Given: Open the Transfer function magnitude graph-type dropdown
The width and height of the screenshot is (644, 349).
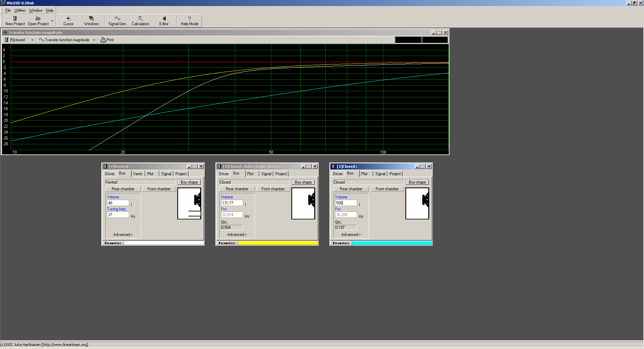Looking at the screenshot, I should (94, 40).
